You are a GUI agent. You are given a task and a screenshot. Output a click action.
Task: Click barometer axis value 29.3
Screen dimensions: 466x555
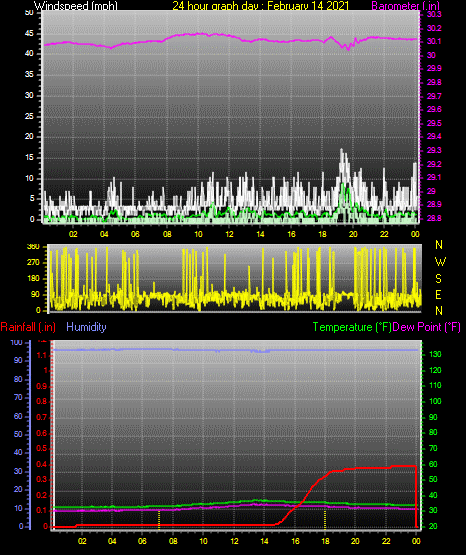click(x=434, y=150)
